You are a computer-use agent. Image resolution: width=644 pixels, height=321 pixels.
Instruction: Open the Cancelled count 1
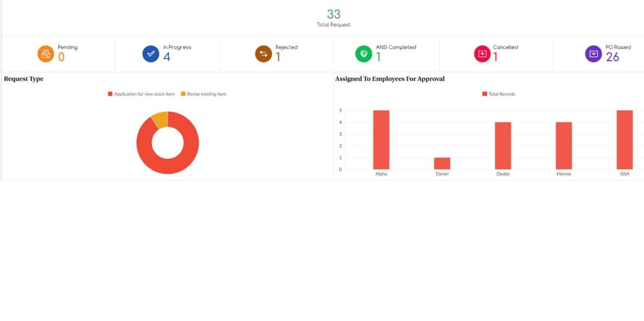[x=495, y=57]
